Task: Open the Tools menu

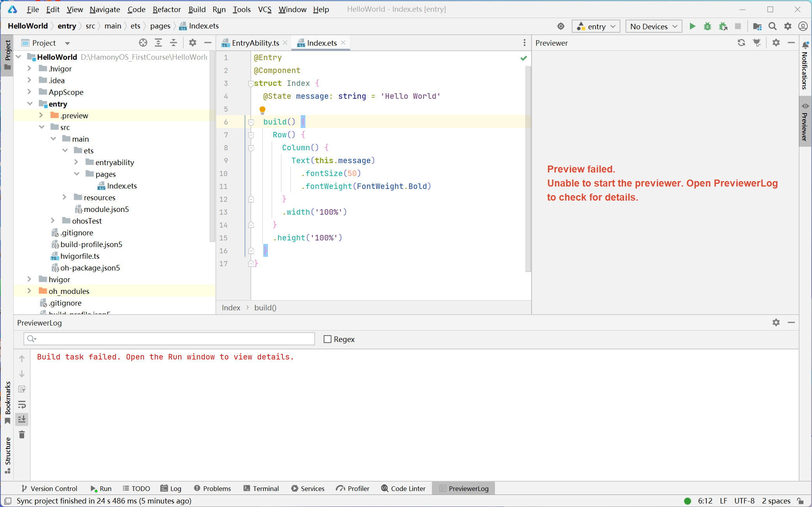Action: point(242,9)
